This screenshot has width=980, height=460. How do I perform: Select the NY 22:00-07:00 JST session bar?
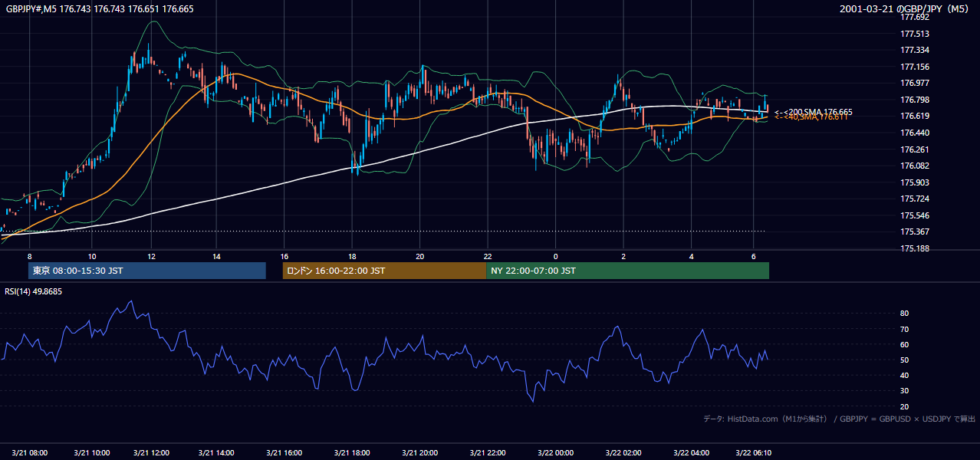tap(627, 271)
